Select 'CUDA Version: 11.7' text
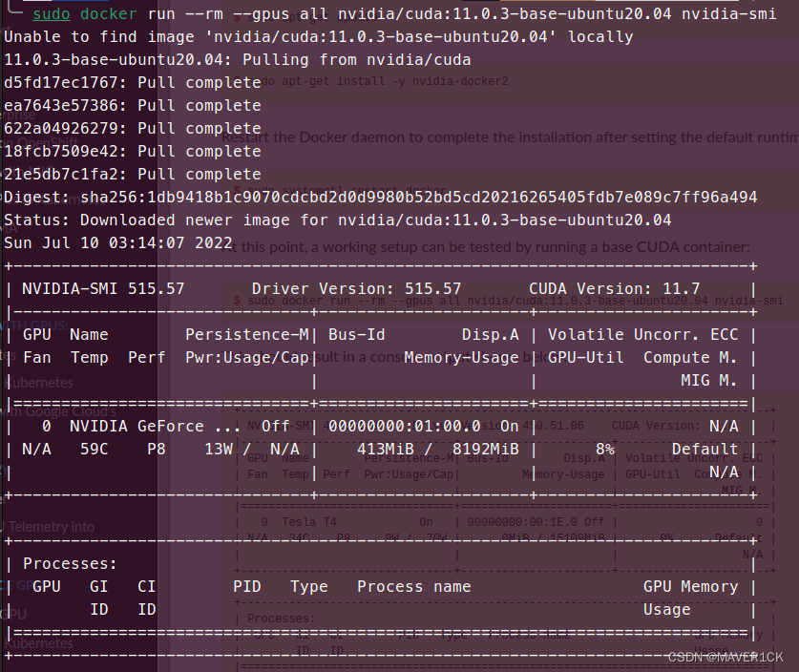Screen dimensions: 799x672 pos(615,289)
